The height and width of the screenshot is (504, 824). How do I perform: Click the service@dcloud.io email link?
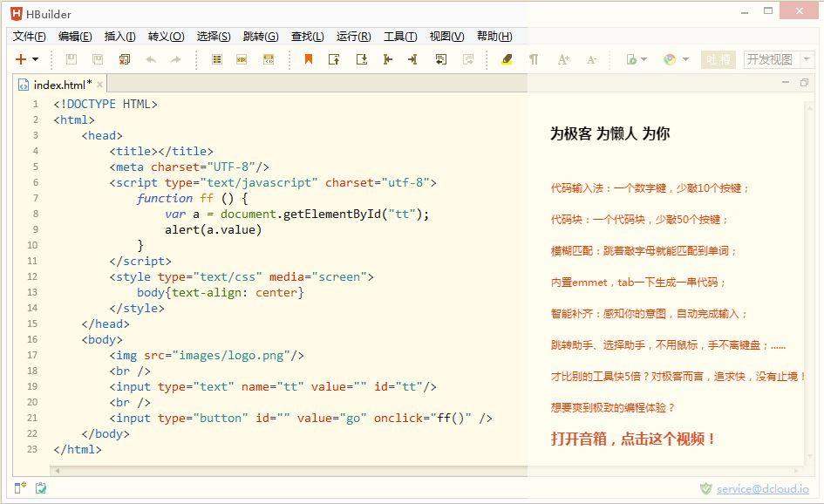[762, 489]
